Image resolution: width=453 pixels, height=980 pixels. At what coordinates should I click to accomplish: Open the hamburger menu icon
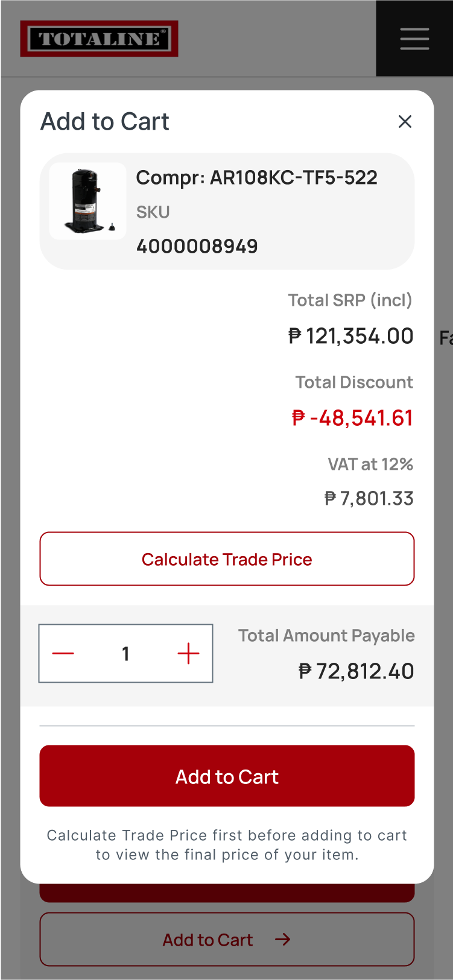coord(414,39)
